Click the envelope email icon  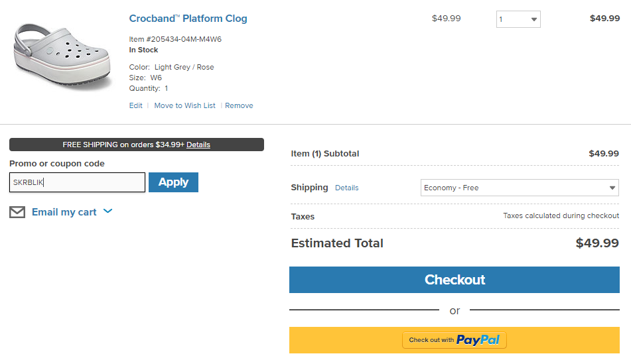(x=17, y=212)
